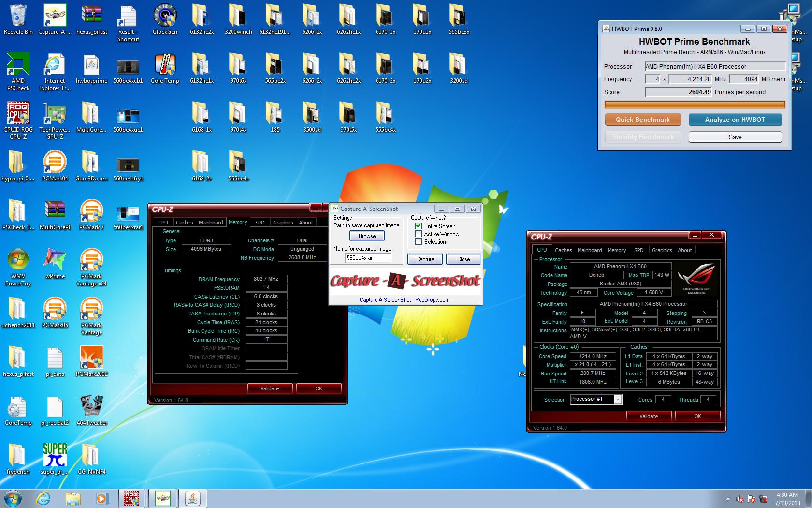Open the Recycle Bin desktop icon
Image resolution: width=812 pixels, height=508 pixels.
click(18, 20)
